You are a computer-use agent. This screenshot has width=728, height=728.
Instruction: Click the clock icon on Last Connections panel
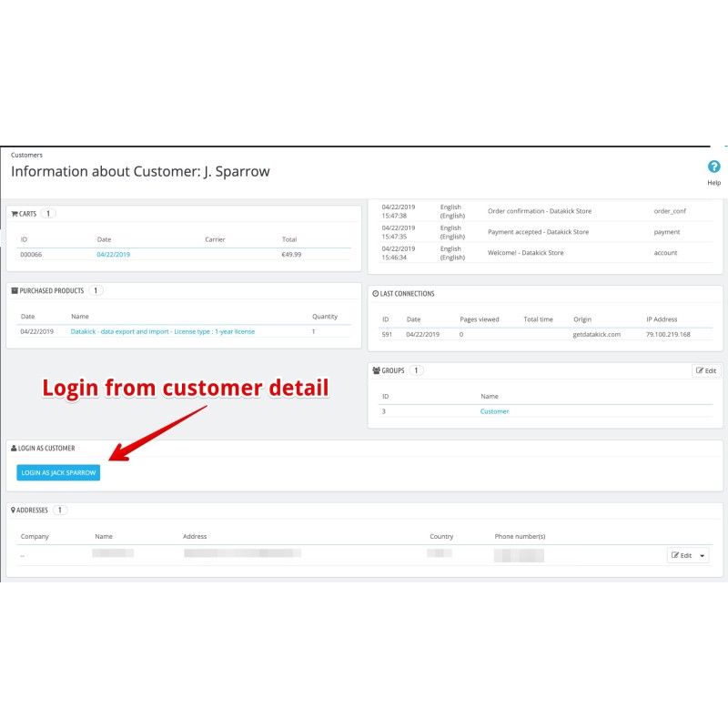(x=374, y=293)
